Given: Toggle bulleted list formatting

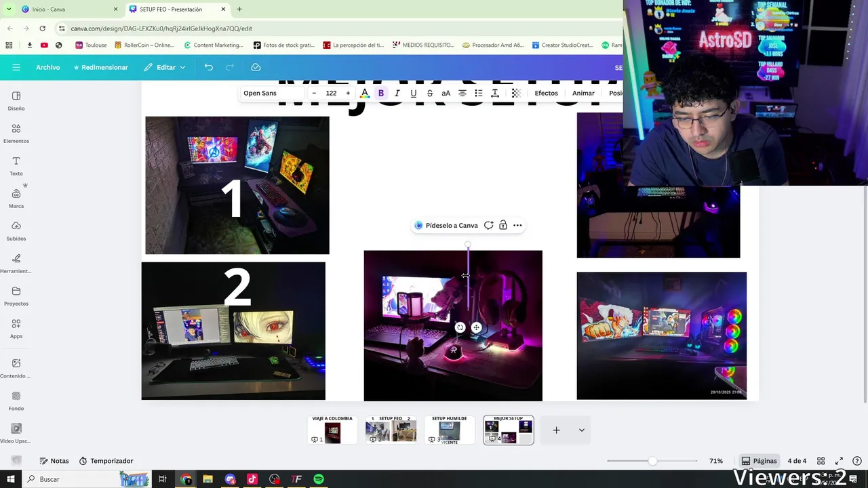Looking at the screenshot, I should 479,93.
